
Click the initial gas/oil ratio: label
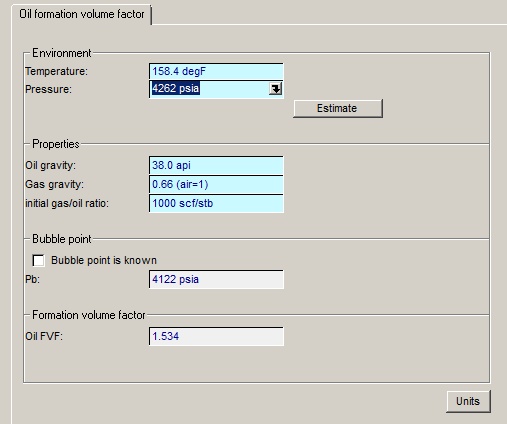tap(67, 203)
